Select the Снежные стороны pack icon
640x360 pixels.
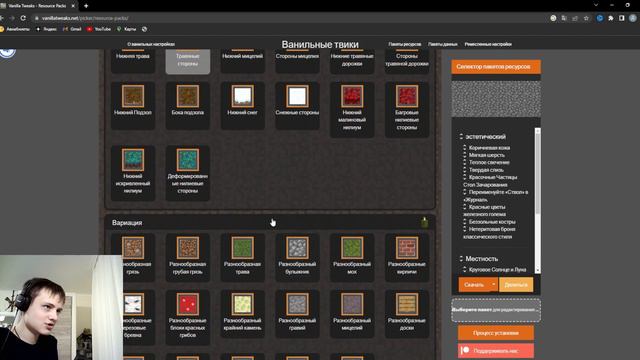click(x=297, y=96)
